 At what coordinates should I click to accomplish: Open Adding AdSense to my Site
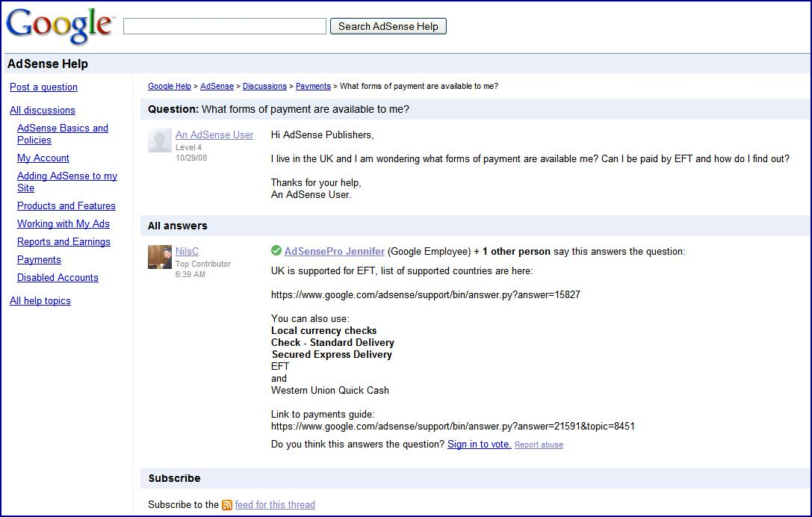point(67,182)
